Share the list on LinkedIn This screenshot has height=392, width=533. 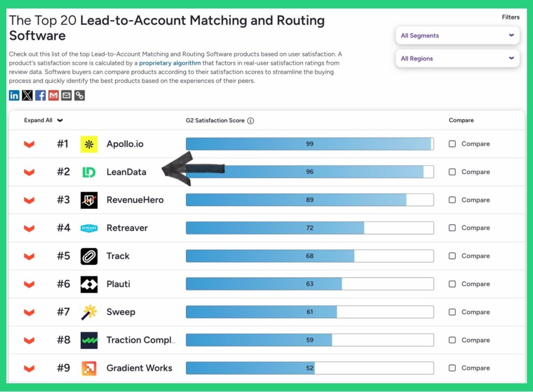(x=14, y=95)
